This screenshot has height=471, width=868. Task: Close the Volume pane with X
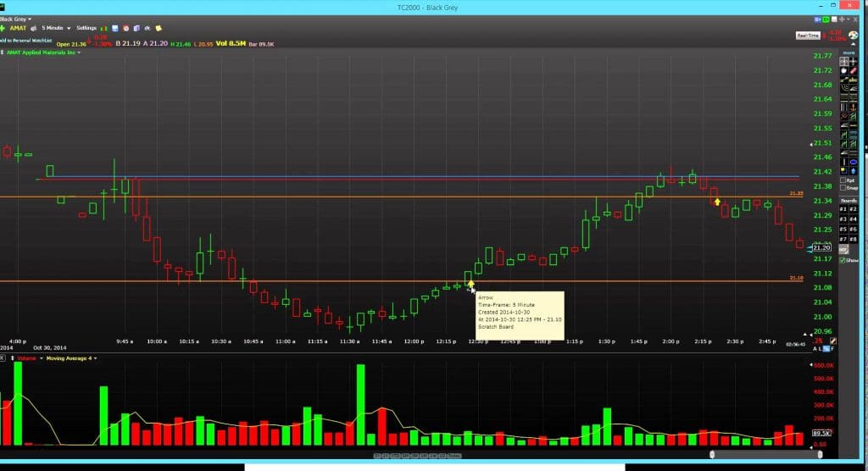point(3,358)
